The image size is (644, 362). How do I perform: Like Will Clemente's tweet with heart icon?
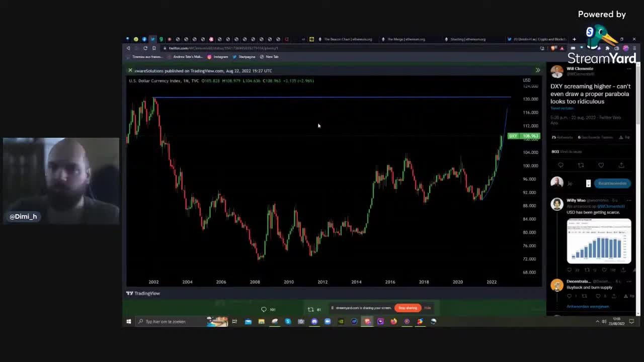point(601,165)
